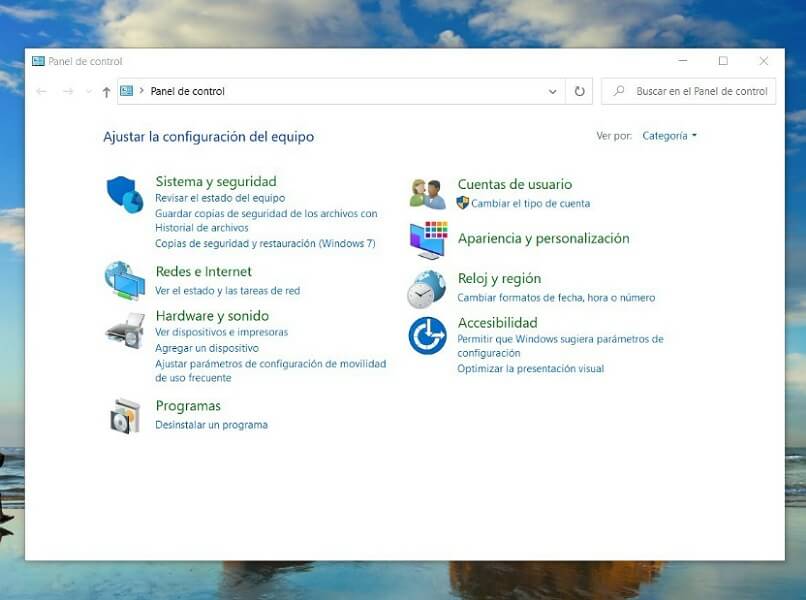
Task: Open the Apariencia y personalización icon
Action: coord(428,239)
